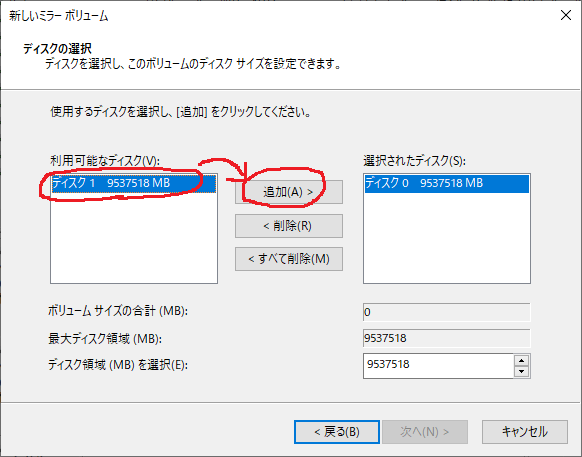
Task: Click the 選択されたディスク(S) label
Action: [x=414, y=161]
